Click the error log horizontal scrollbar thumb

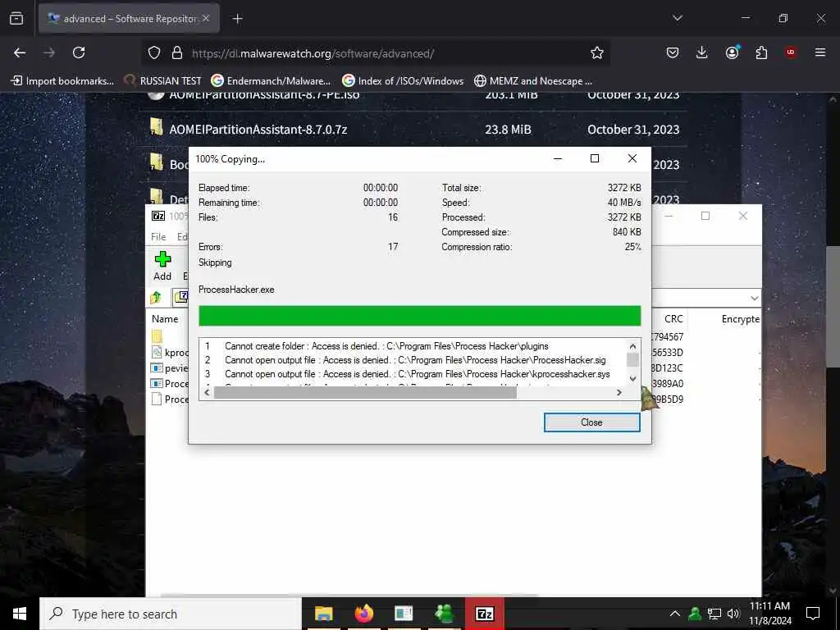365,393
